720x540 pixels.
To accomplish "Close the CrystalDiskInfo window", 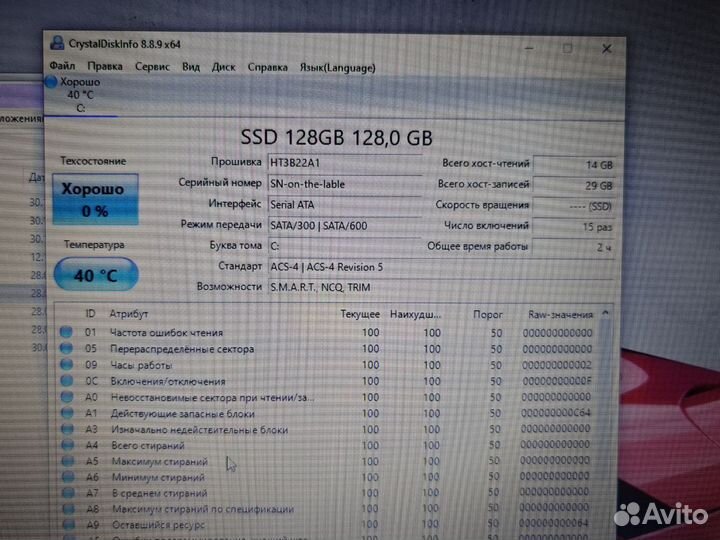I will point(607,48).
